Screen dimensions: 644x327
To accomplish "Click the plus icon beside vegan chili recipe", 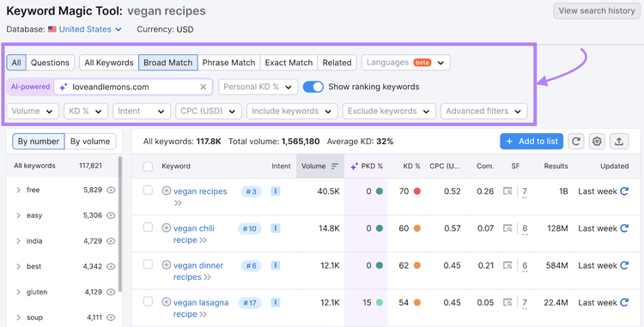I will coord(167,227).
